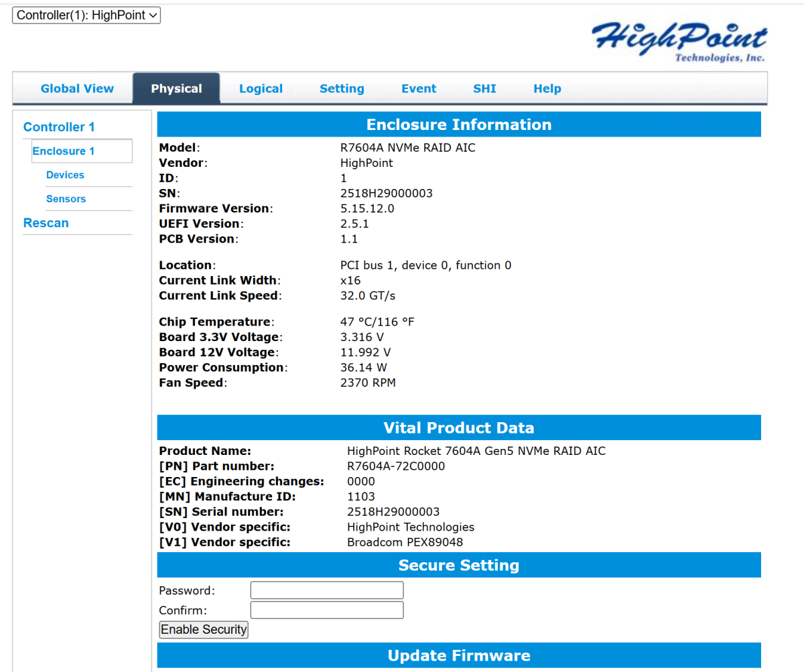
Task: Click into the Password field
Action: [326, 590]
